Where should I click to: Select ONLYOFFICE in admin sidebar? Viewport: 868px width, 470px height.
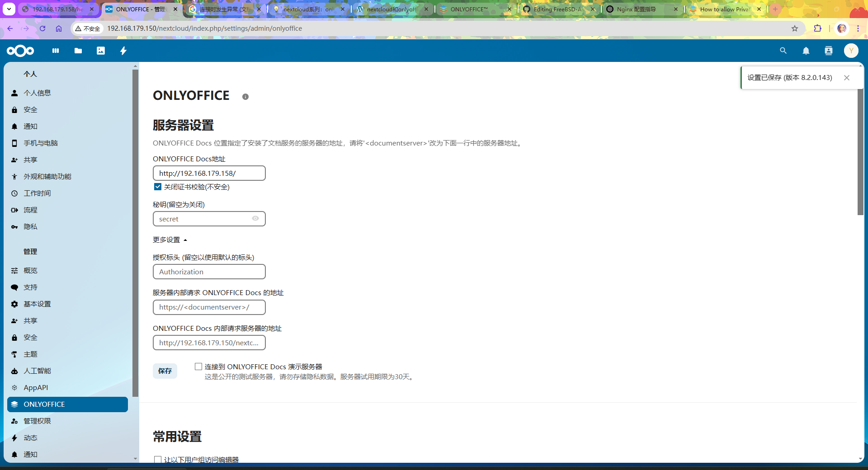[67, 404]
